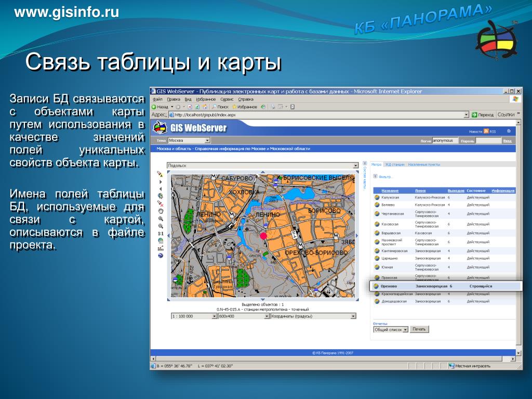
Task: Locate Домодедовская with its row globe icon
Action: 377,301
